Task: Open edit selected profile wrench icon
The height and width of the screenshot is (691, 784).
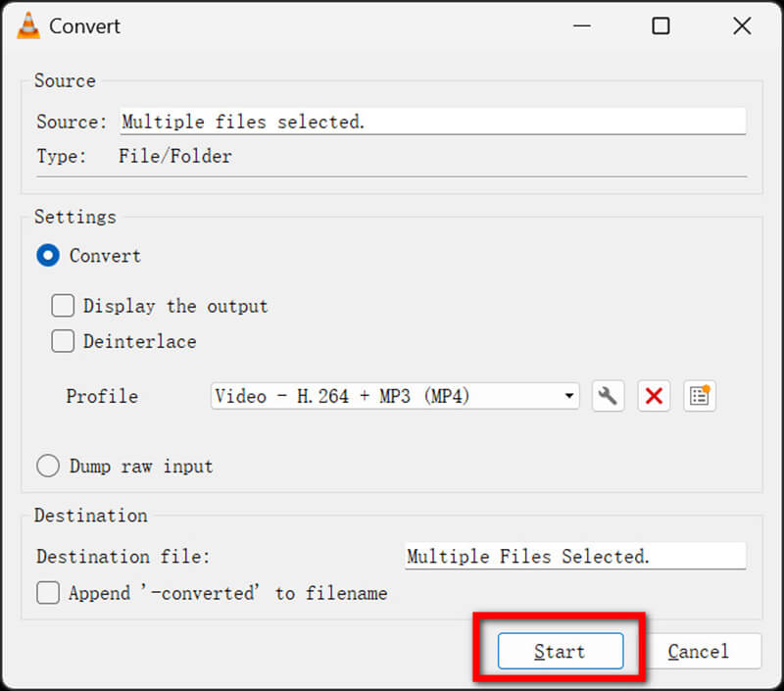Action: (608, 397)
